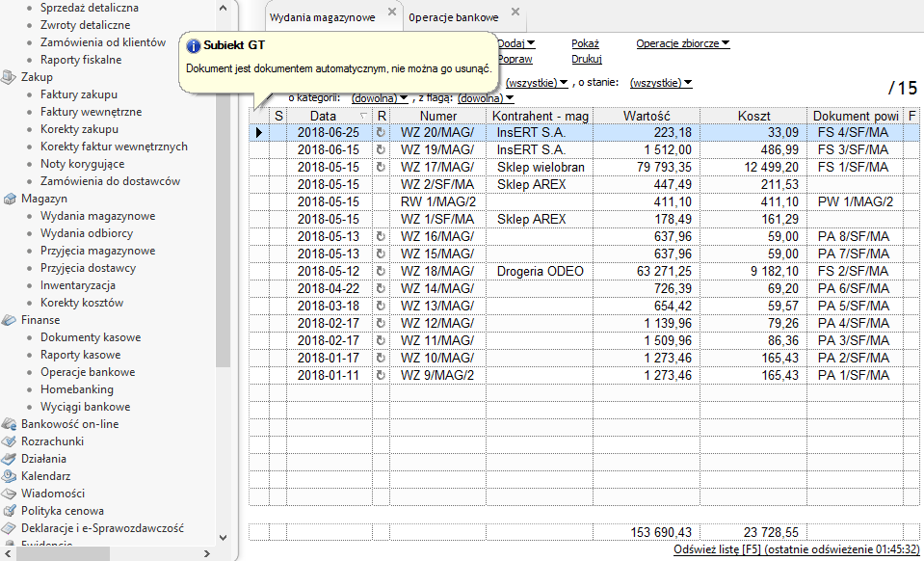Click the Rozrachunki icon in sidebar

point(10,441)
